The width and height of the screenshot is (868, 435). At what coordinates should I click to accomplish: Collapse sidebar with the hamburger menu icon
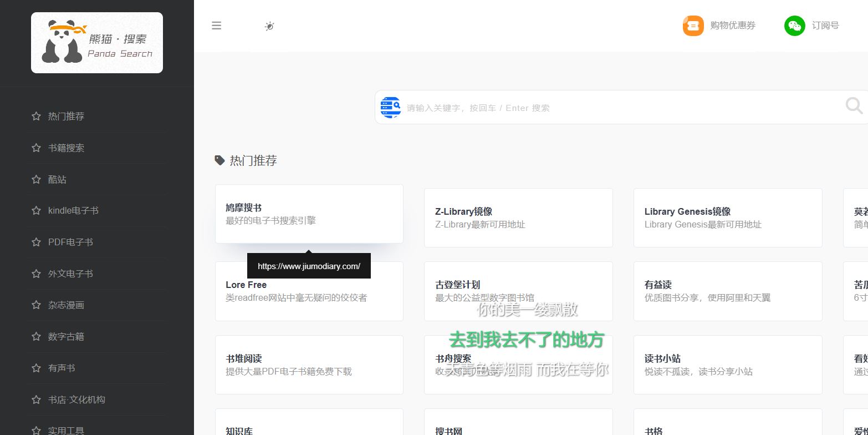tap(217, 26)
